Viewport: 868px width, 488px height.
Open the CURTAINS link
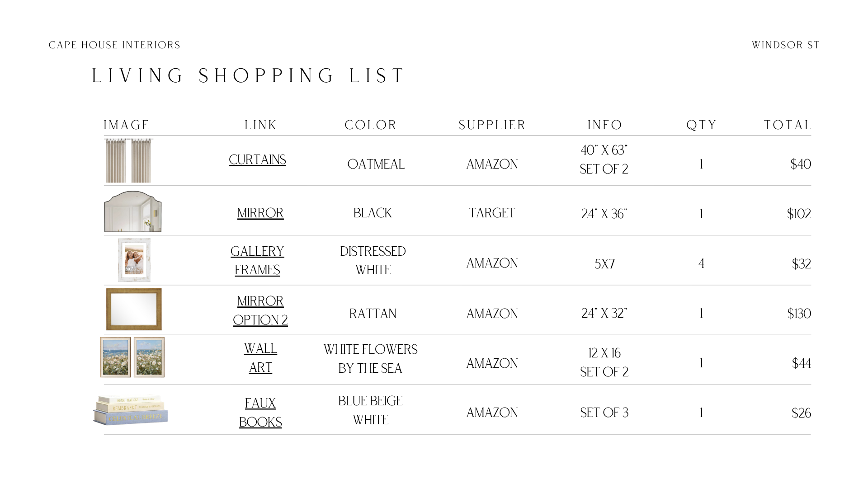click(x=257, y=160)
